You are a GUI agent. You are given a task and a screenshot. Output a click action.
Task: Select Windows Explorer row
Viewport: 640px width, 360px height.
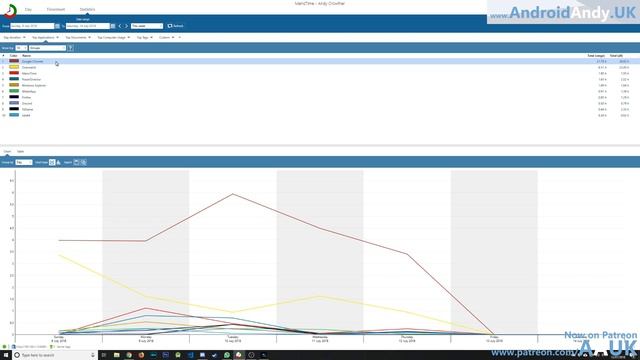pyautogui.click(x=320, y=85)
